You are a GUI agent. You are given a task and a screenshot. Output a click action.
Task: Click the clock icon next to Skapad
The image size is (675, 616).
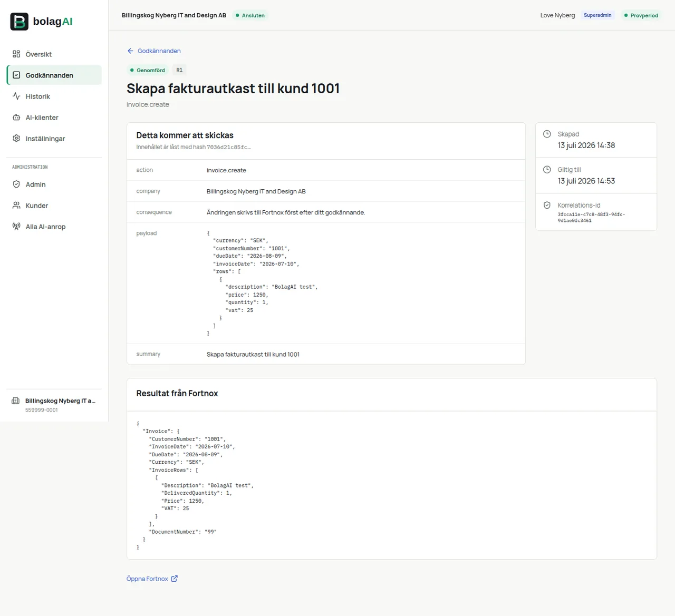click(547, 134)
